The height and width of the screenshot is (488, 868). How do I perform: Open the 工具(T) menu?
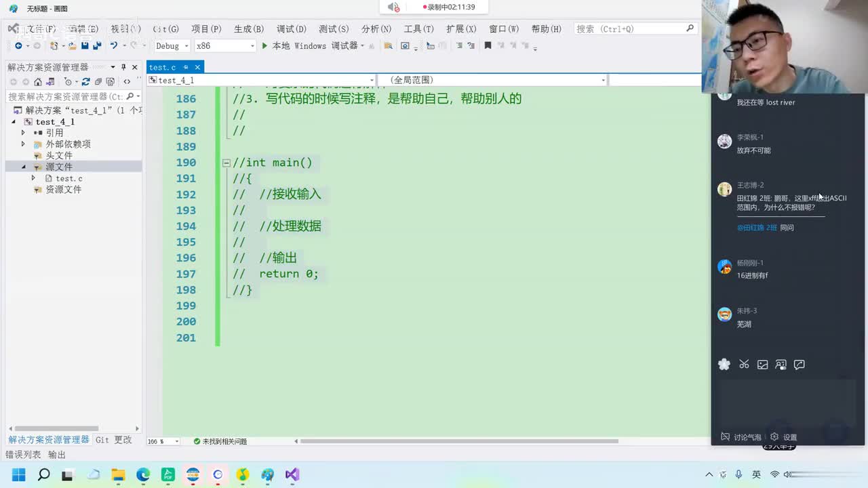pyautogui.click(x=418, y=29)
